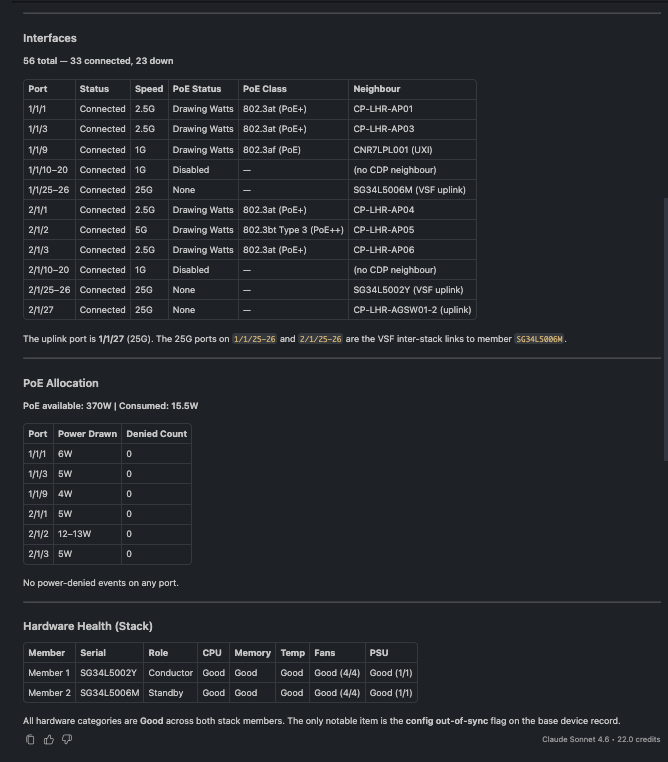This screenshot has width=668, height=762.
Task: Click inline code SG34L5006M in the paragraph
Action: click(539, 339)
